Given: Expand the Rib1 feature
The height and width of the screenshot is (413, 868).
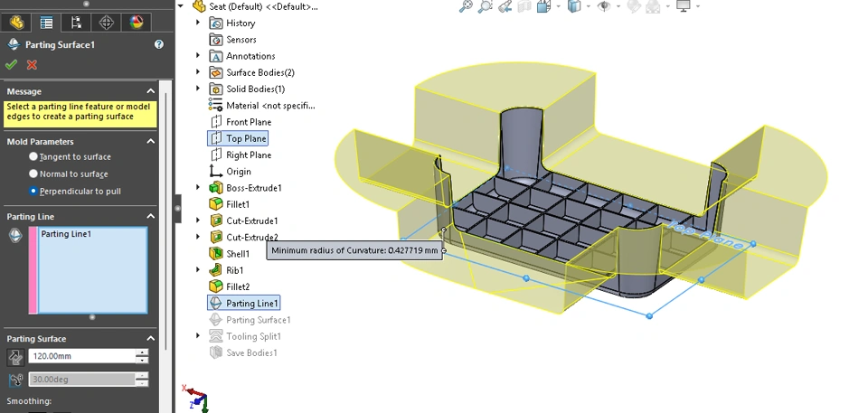Looking at the screenshot, I should pos(198,270).
